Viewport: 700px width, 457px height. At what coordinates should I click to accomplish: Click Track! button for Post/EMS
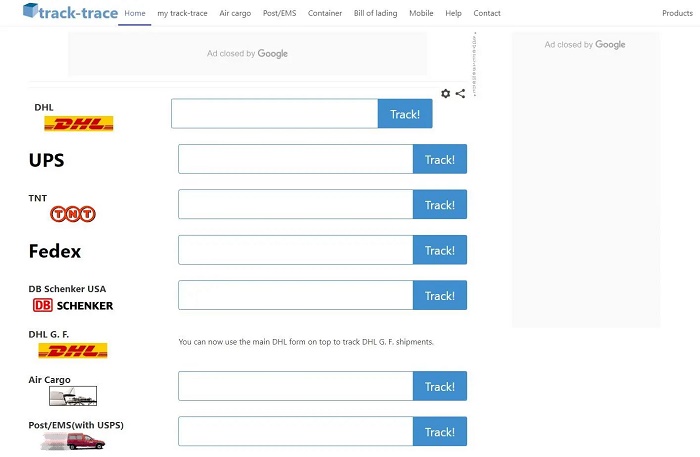pyautogui.click(x=440, y=432)
